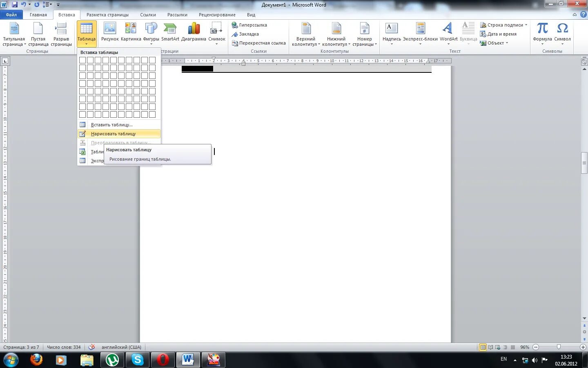This screenshot has height=368, width=588.
Task: Zoom in with the plus button
Action: tap(583, 347)
